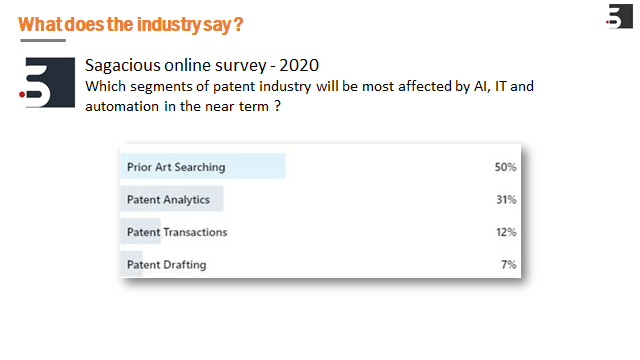Screen dimensions: 640x360
Task: Click the large Sagacious logo beside survey title
Action: click(x=47, y=82)
